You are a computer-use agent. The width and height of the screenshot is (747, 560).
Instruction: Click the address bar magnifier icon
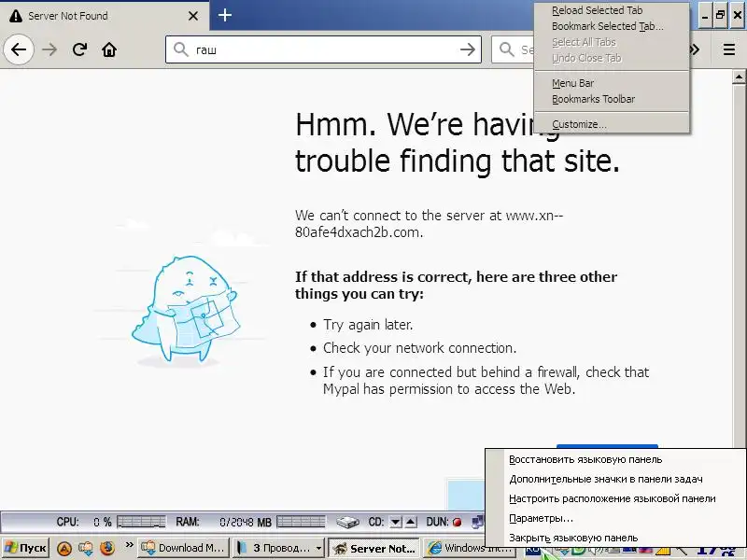(180, 49)
